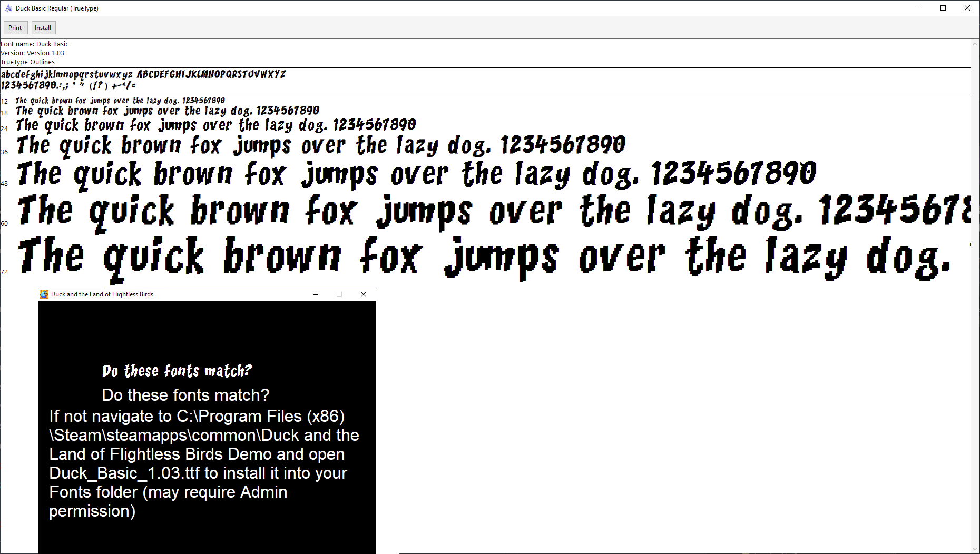Click the stylized 'Do these fonts match?' text in game

click(x=177, y=371)
